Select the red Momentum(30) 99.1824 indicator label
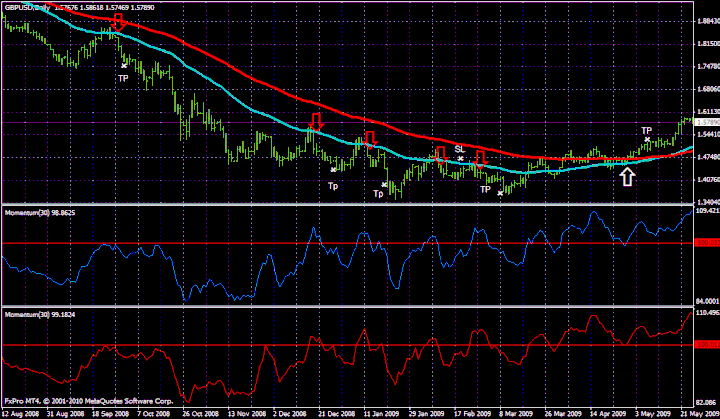720x419 pixels. (x=39, y=315)
